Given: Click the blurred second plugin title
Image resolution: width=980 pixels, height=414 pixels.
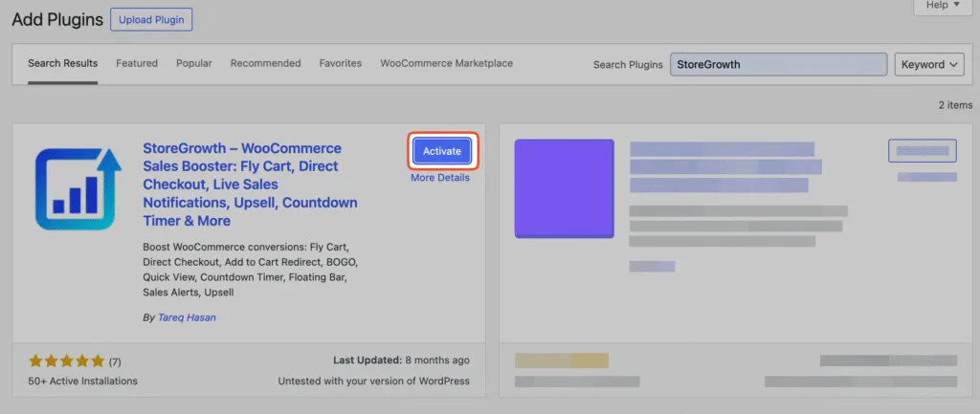Looking at the screenshot, I should [725, 166].
